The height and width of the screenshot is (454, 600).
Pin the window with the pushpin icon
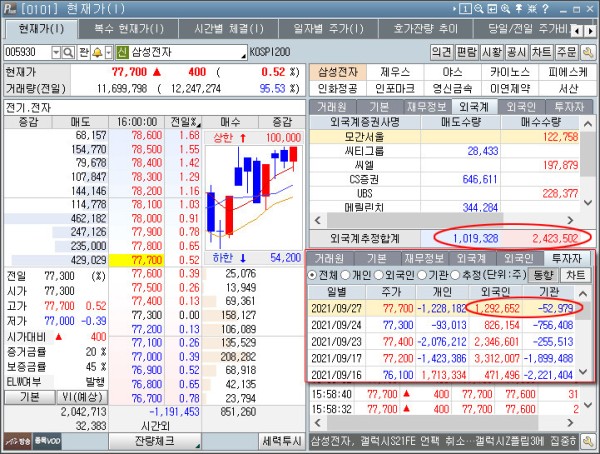[x=519, y=9]
